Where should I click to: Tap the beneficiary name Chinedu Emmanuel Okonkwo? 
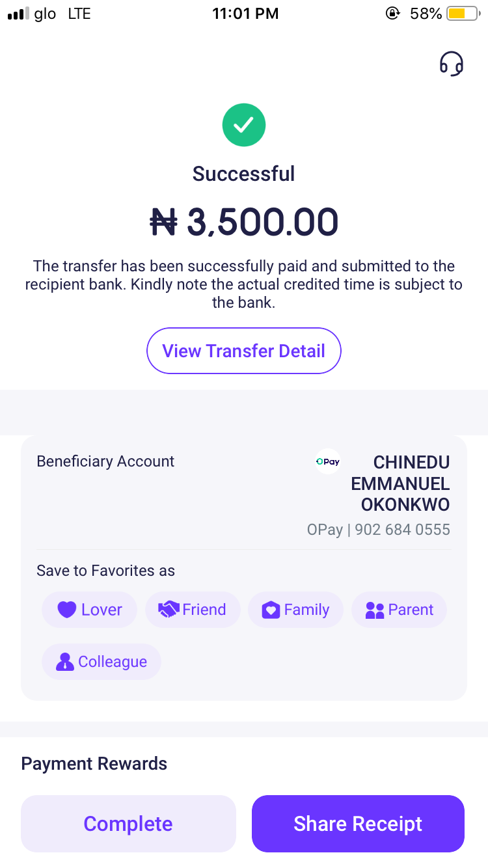(x=401, y=483)
